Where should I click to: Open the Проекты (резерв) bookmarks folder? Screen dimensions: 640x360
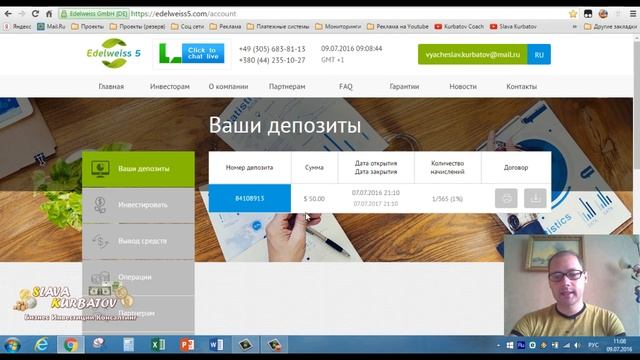click(x=138, y=27)
